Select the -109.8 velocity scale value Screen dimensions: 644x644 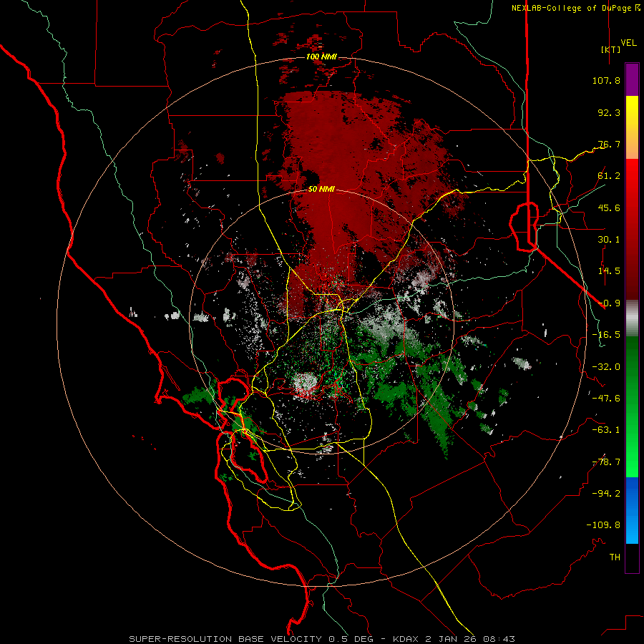click(603, 525)
